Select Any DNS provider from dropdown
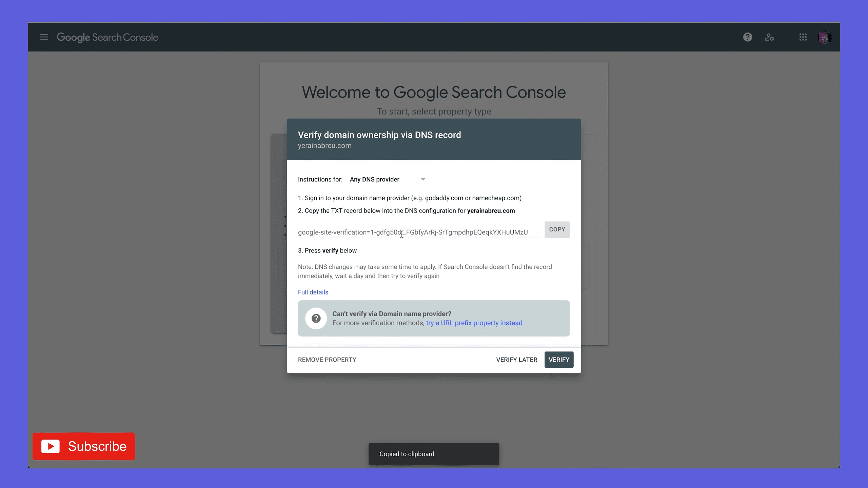 tap(387, 179)
